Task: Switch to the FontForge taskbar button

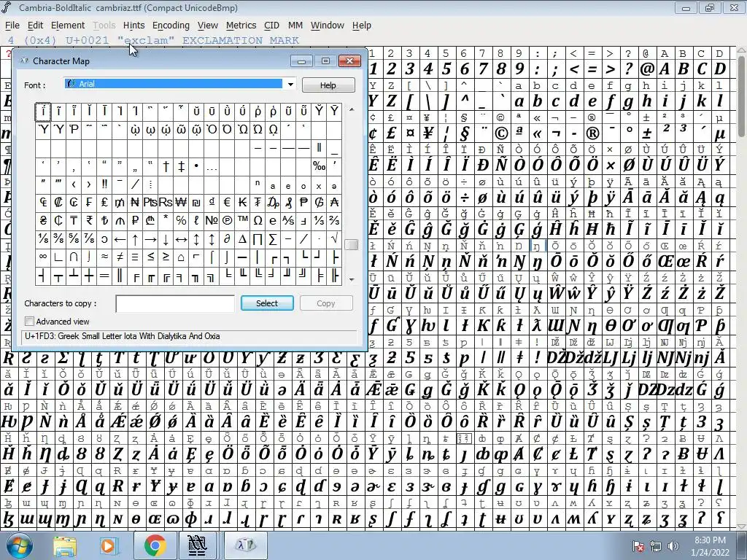Action: point(197,545)
